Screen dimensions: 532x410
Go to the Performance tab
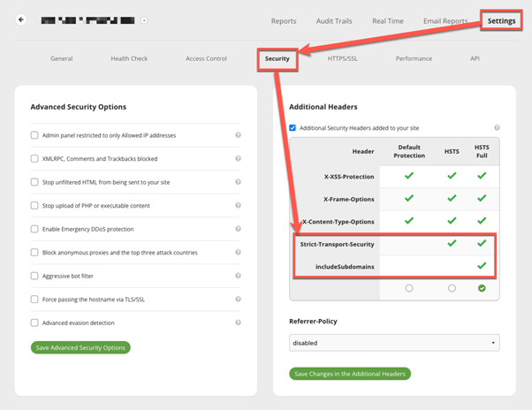414,58
